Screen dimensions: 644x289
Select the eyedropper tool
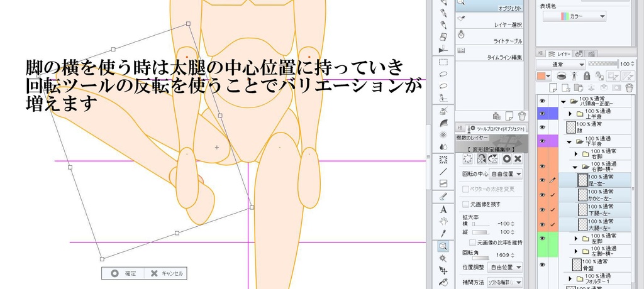443,233
